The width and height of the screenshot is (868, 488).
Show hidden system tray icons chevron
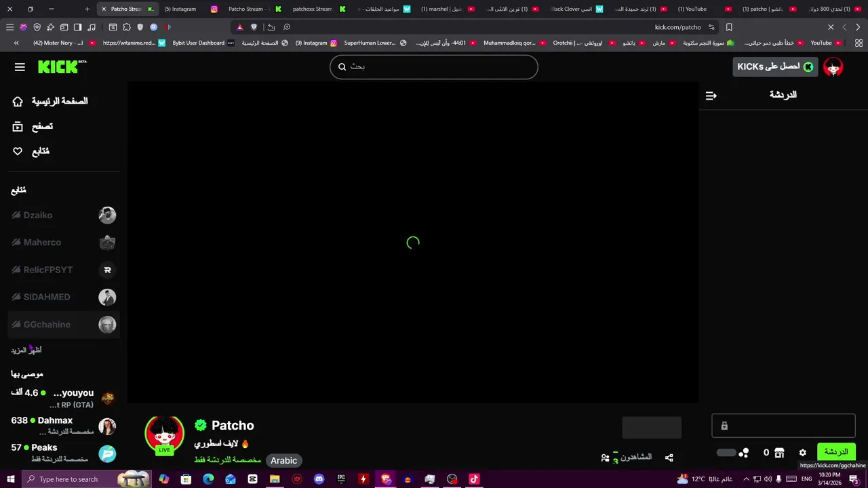(746, 479)
